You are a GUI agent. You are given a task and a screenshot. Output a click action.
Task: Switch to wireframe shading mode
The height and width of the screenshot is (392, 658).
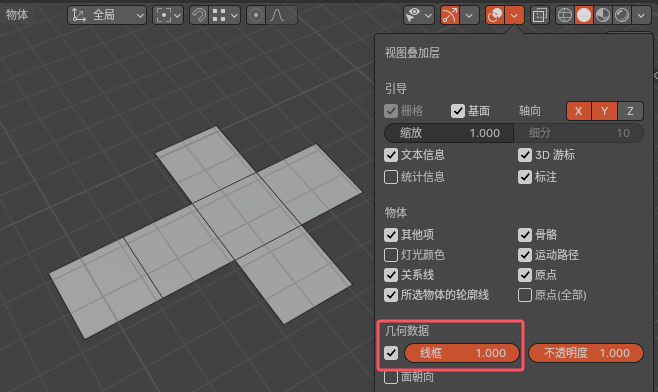pos(565,16)
